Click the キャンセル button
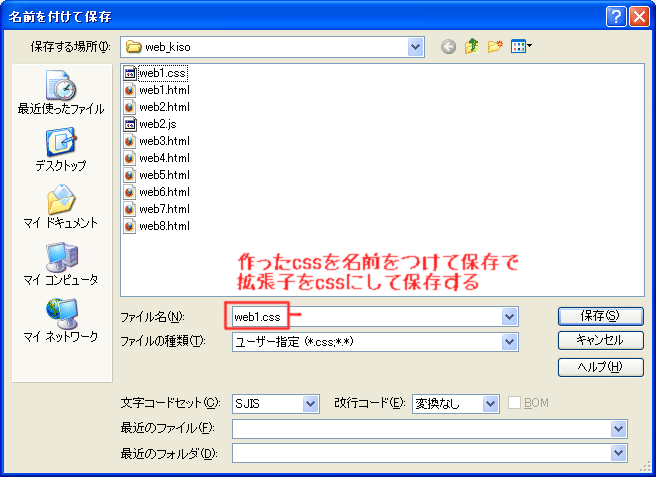The height and width of the screenshot is (481, 660). point(601,340)
